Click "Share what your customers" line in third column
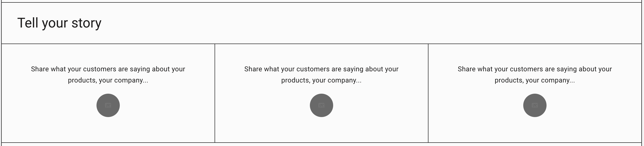Image resolution: width=644 pixels, height=146 pixels. (x=535, y=69)
